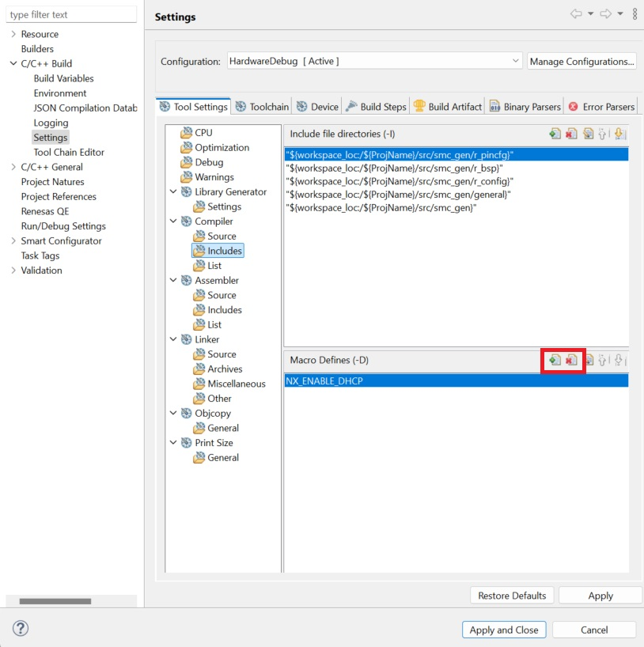Screen dimensions: 644x647
Task: Click the help question mark icon
Action: point(21,629)
